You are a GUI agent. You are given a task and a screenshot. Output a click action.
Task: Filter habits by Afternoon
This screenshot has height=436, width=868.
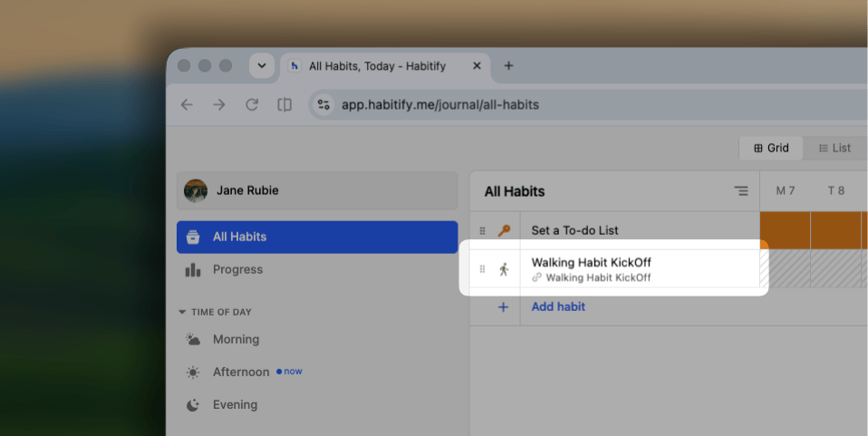pos(317,372)
